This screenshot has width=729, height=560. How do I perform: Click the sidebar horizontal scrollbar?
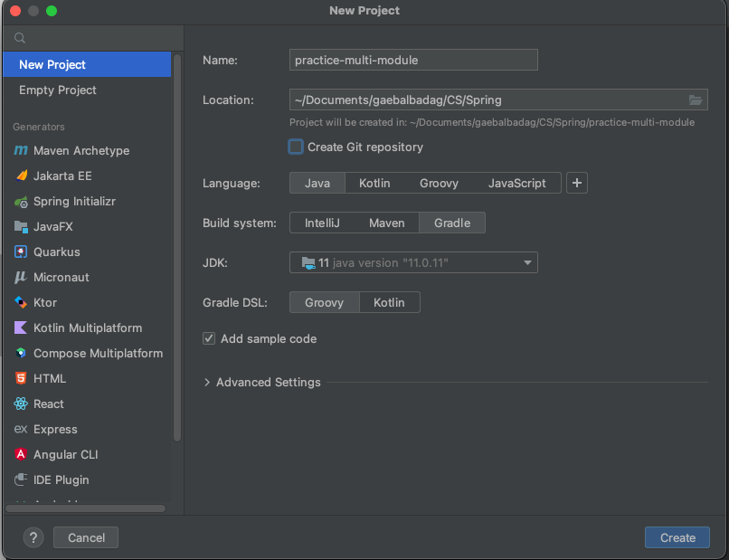click(x=86, y=508)
